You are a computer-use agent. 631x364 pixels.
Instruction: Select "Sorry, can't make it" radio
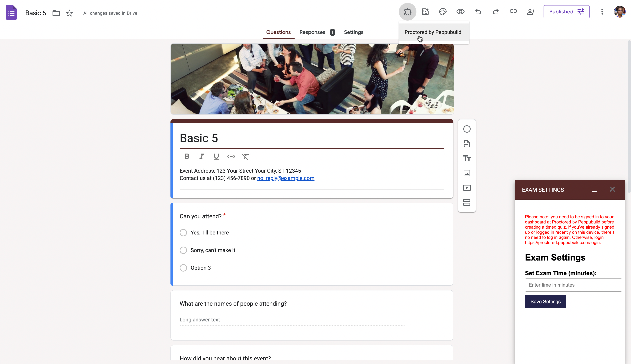pyautogui.click(x=183, y=250)
